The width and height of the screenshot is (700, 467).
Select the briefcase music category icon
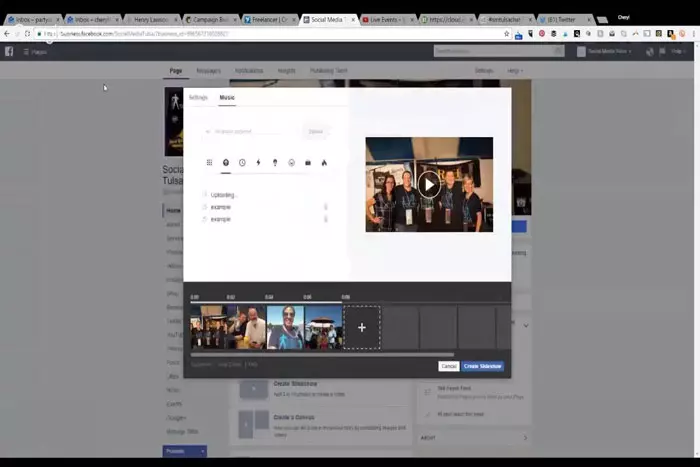308,163
